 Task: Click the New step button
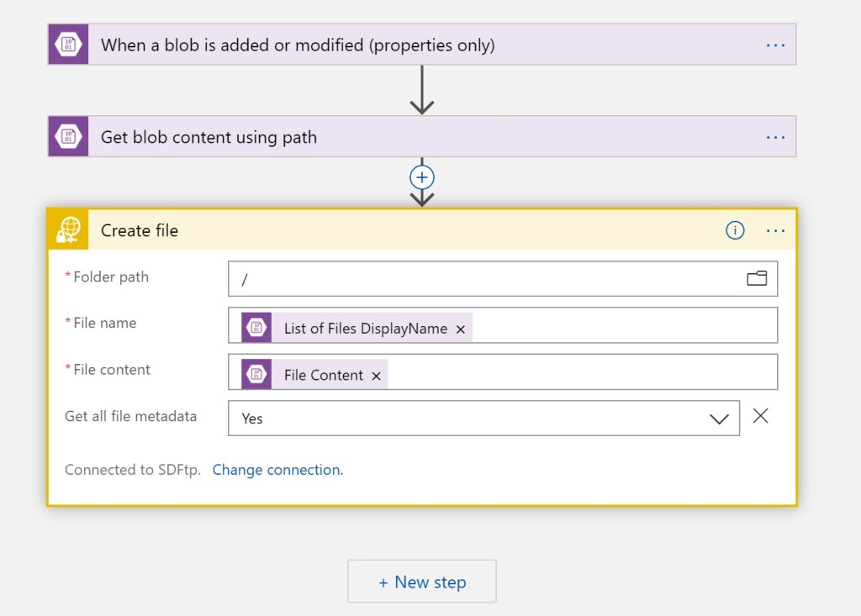click(422, 582)
